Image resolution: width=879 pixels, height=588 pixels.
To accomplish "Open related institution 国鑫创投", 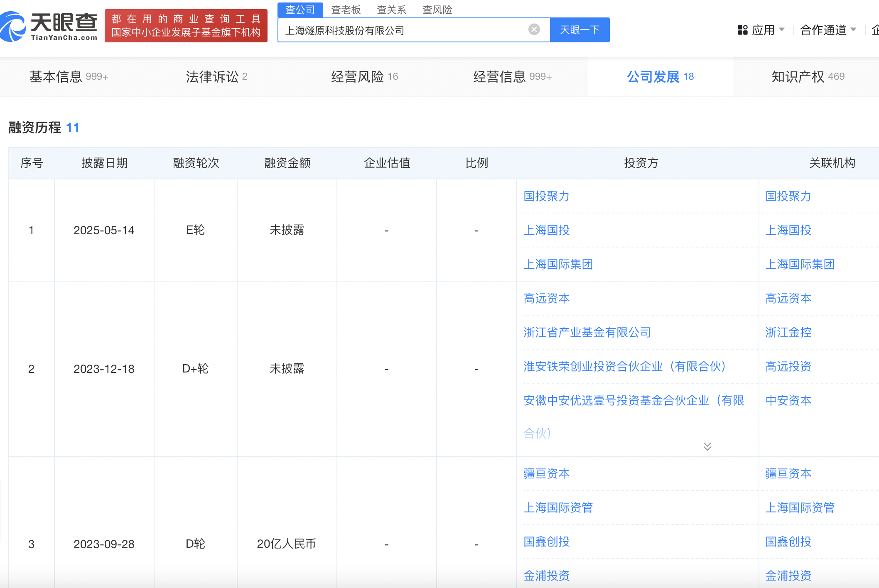I will click(788, 541).
